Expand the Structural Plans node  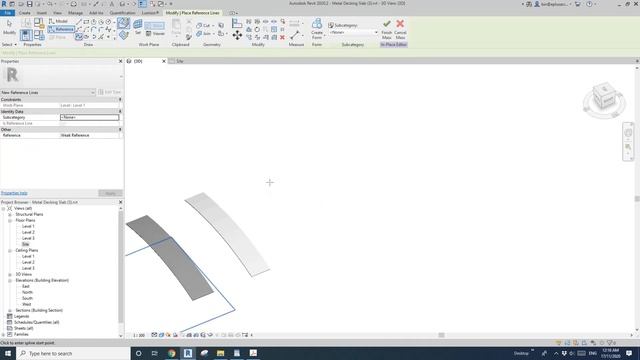(10, 214)
